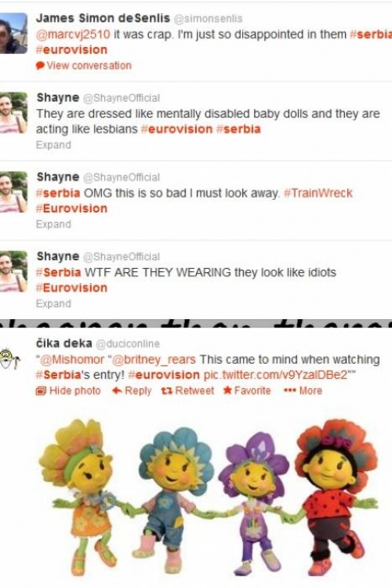Click the Favorite star icon

click(x=227, y=390)
